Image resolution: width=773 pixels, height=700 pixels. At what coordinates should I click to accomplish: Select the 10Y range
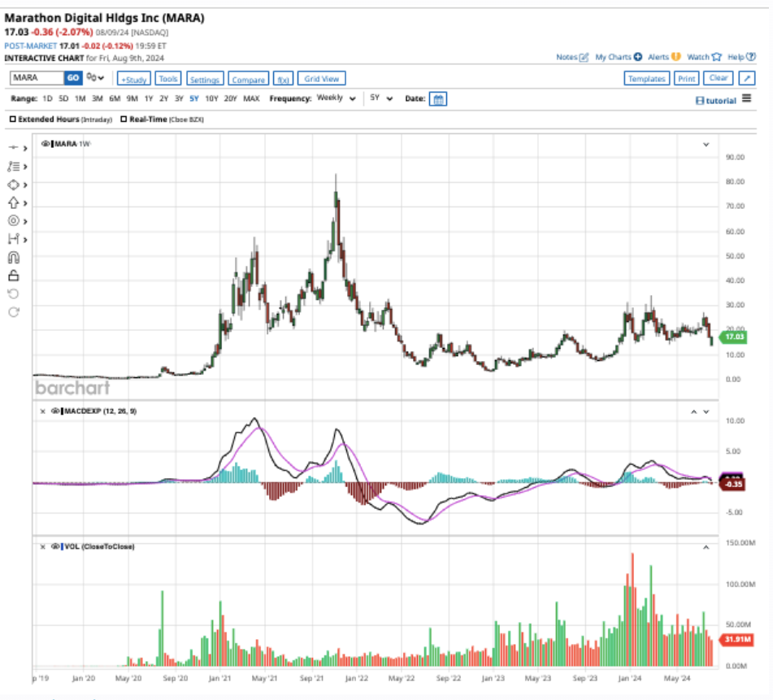click(211, 98)
